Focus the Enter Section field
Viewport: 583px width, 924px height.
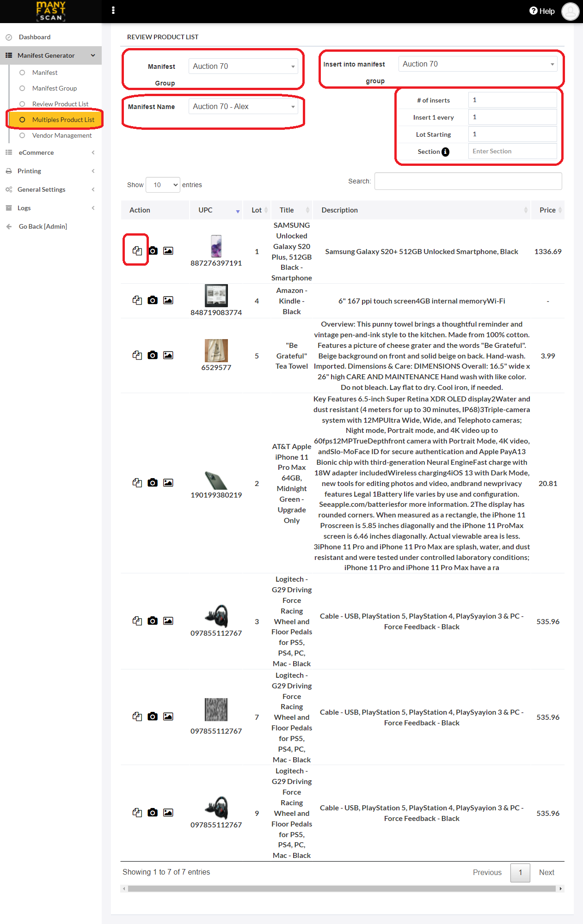pyautogui.click(x=512, y=151)
